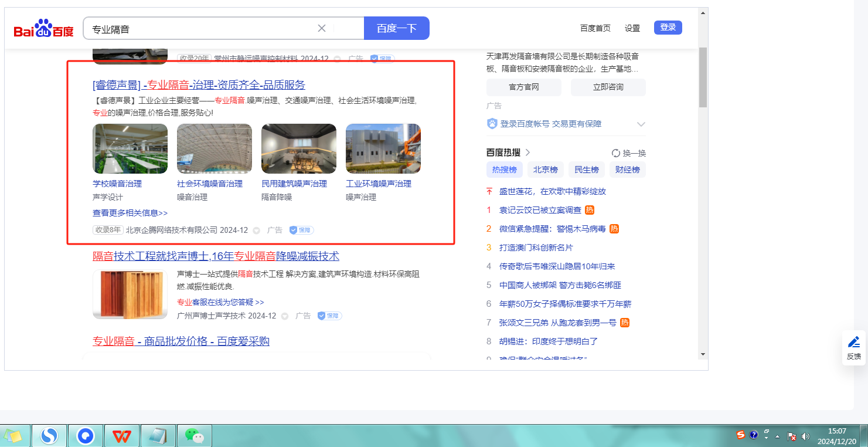Select the 财经榜 tab
Screen dimensions: 868x447
(627, 170)
